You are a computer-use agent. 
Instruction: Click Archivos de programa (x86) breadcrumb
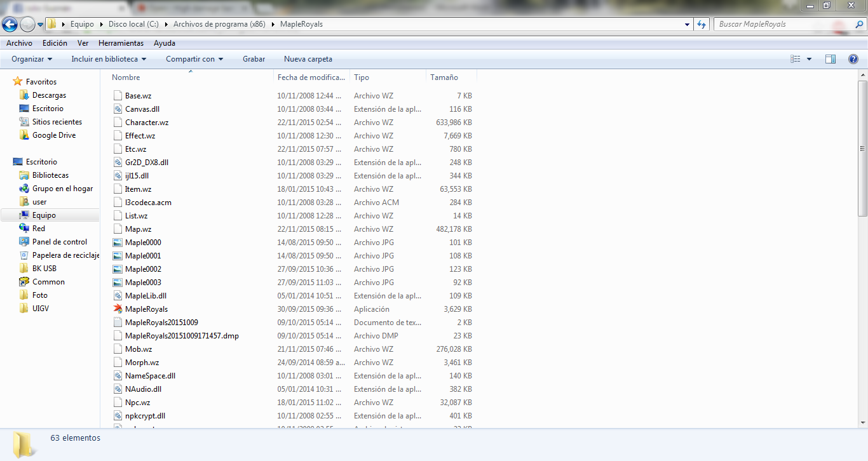(219, 24)
